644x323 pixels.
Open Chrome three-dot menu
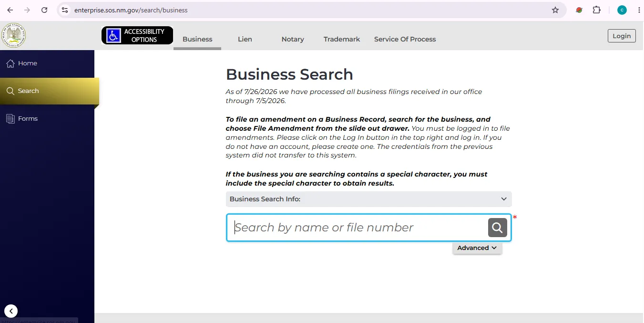pos(639,10)
